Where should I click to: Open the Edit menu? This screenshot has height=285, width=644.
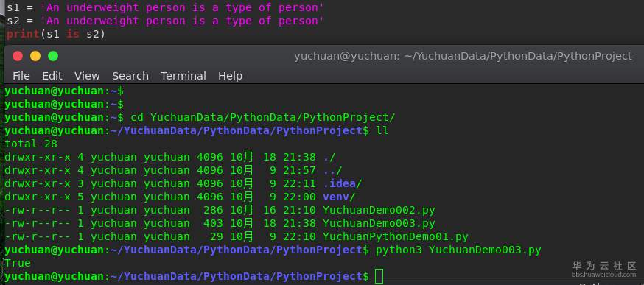[52, 76]
